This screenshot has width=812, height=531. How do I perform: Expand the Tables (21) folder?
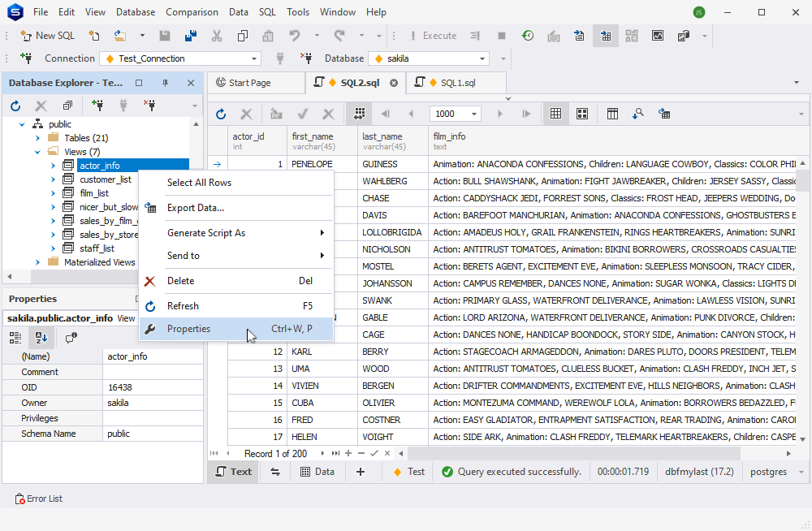(37, 138)
